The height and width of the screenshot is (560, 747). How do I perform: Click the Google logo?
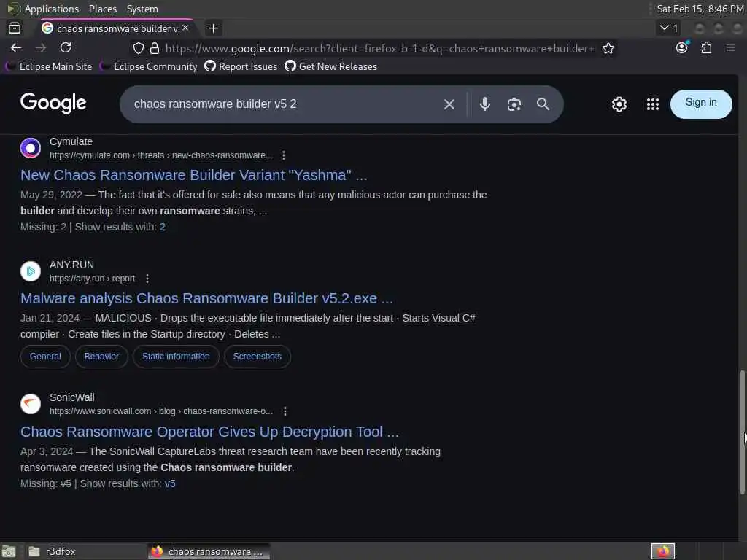click(x=53, y=103)
